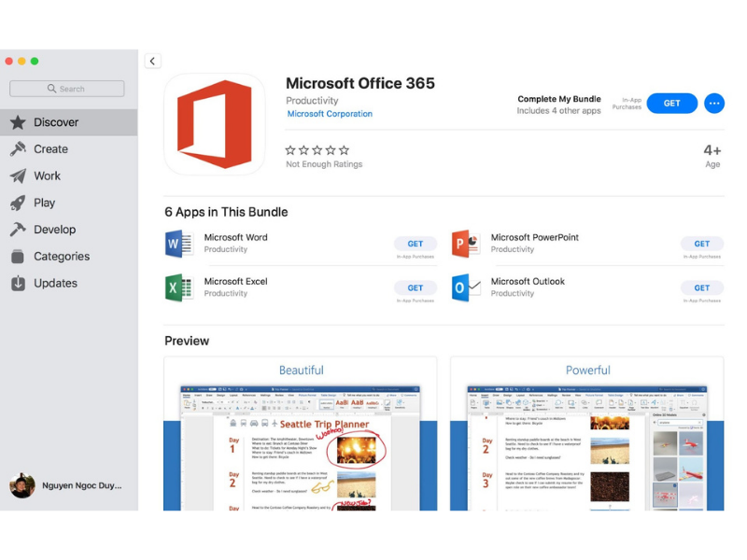Click GET for Microsoft Excel
The width and height of the screenshot is (747, 560).
(415, 288)
